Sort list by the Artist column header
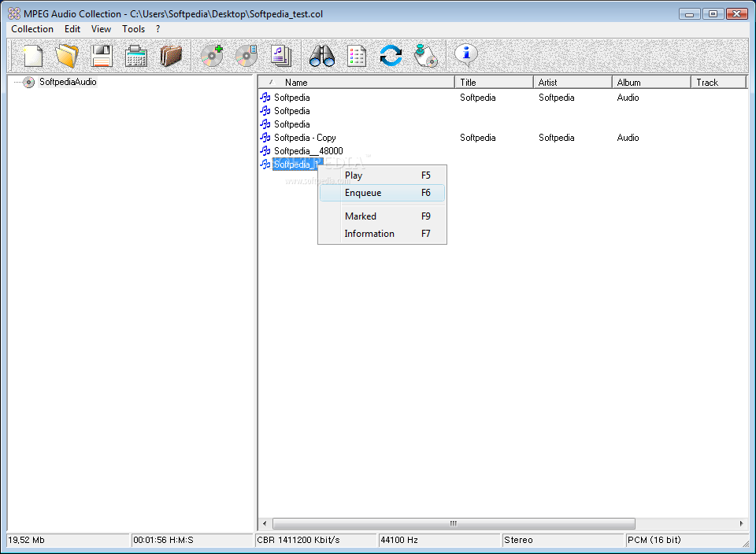 tap(573, 83)
